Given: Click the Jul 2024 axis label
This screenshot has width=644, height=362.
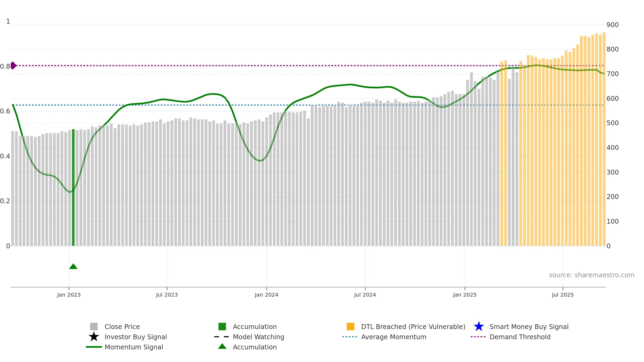Looking at the screenshot, I should tap(365, 295).
